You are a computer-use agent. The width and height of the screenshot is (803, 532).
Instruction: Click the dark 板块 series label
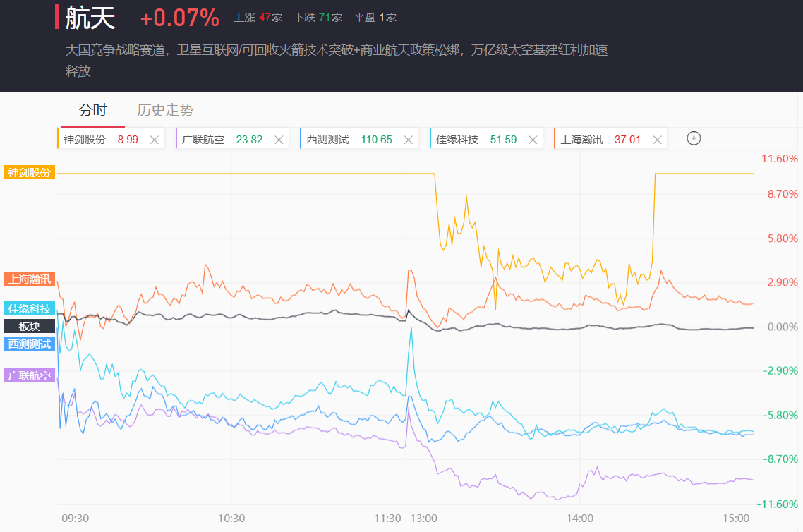click(x=29, y=326)
